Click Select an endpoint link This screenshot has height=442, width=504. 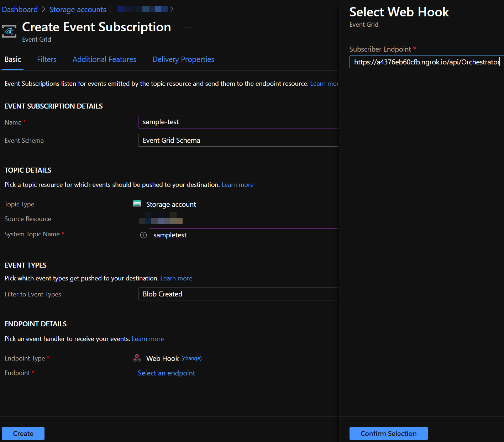166,373
